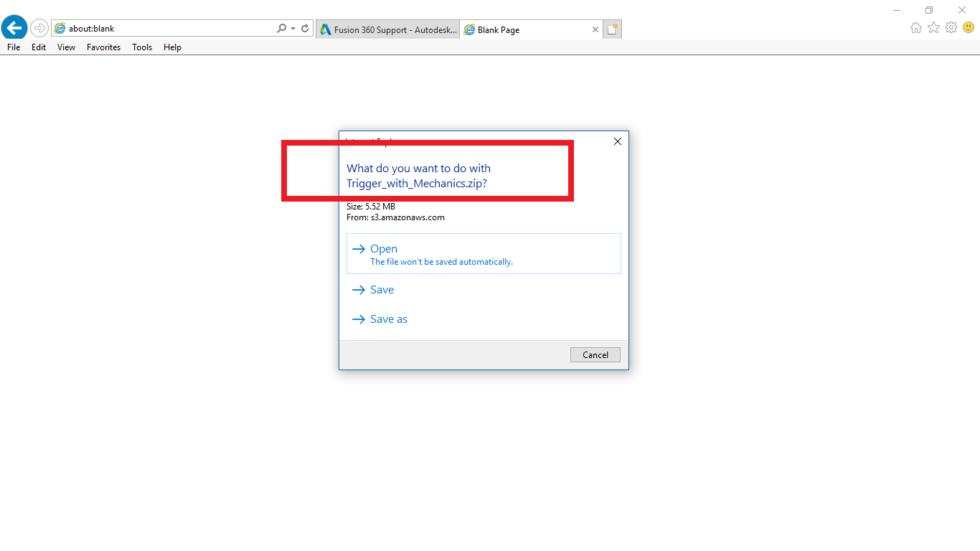This screenshot has height=551, width=980.
Task: Click the browser Back arrow button
Action: pyautogui.click(x=14, y=28)
